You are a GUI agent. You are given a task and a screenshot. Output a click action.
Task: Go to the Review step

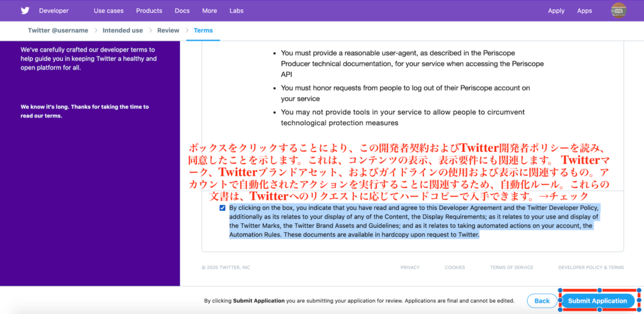click(168, 30)
